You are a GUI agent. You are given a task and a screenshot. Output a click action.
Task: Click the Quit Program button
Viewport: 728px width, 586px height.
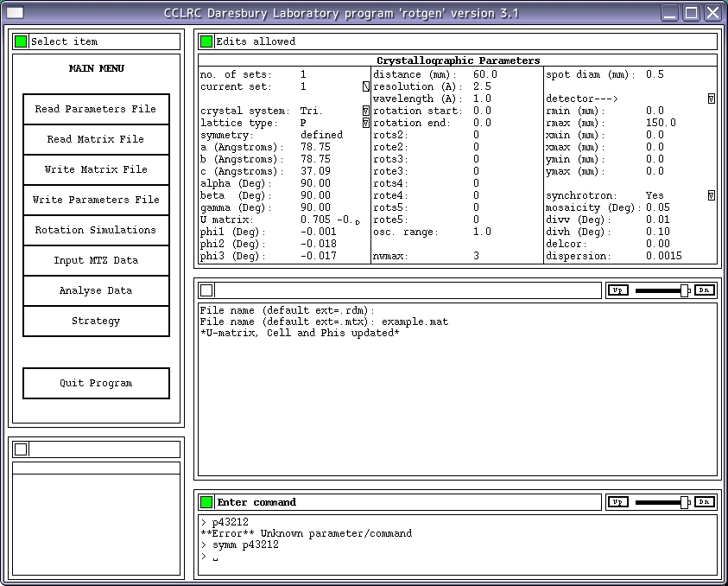click(96, 383)
